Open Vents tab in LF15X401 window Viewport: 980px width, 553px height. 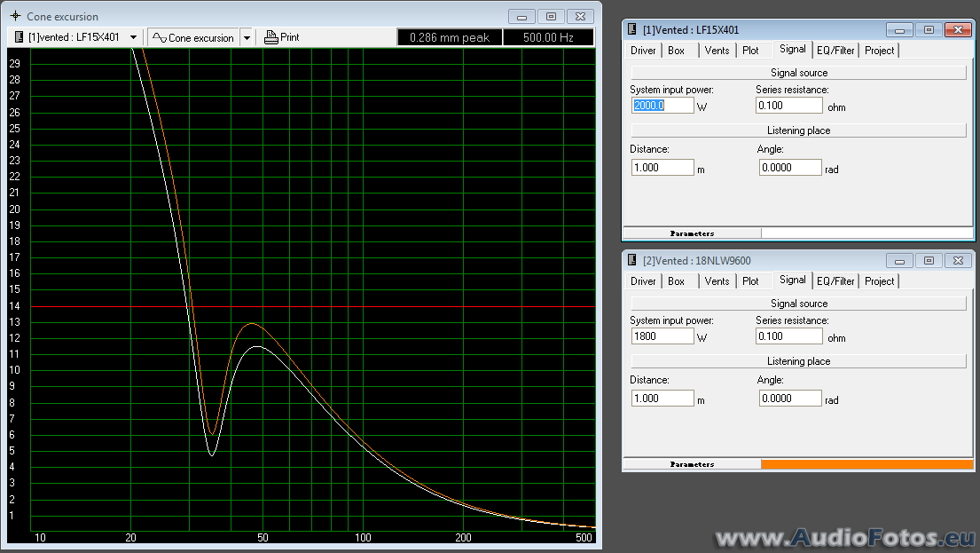[717, 51]
